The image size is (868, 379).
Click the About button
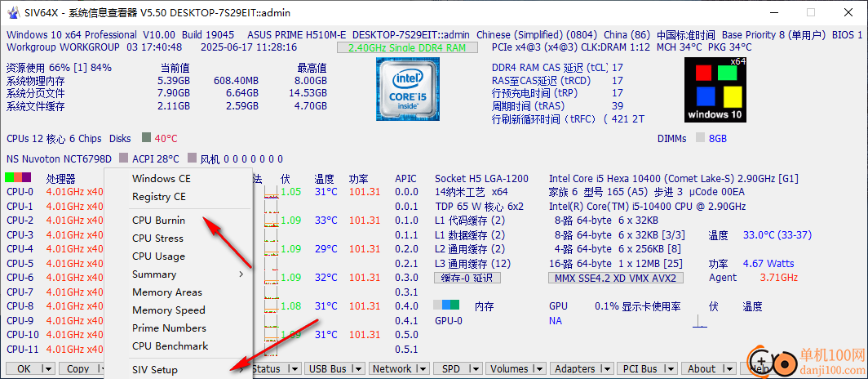tap(702, 369)
